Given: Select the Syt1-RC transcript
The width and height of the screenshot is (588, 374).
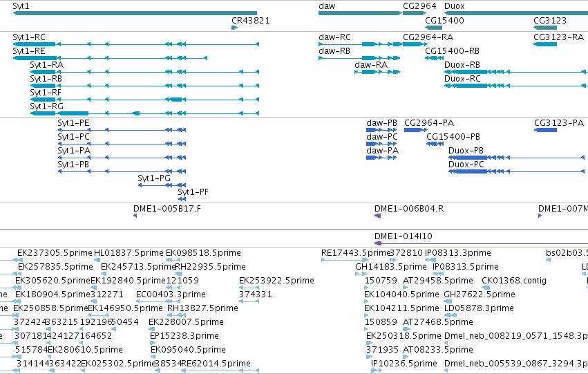Looking at the screenshot, I should click(x=135, y=44).
